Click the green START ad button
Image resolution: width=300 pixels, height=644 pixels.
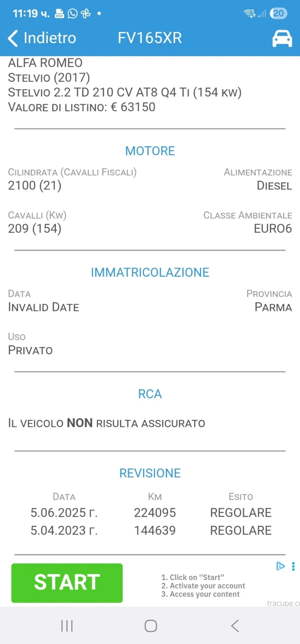point(67,583)
